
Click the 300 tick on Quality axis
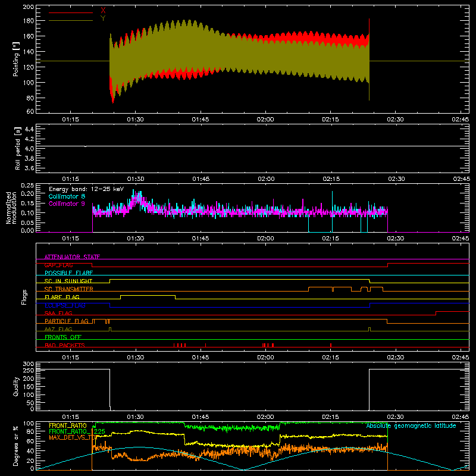pyautogui.click(x=29, y=364)
